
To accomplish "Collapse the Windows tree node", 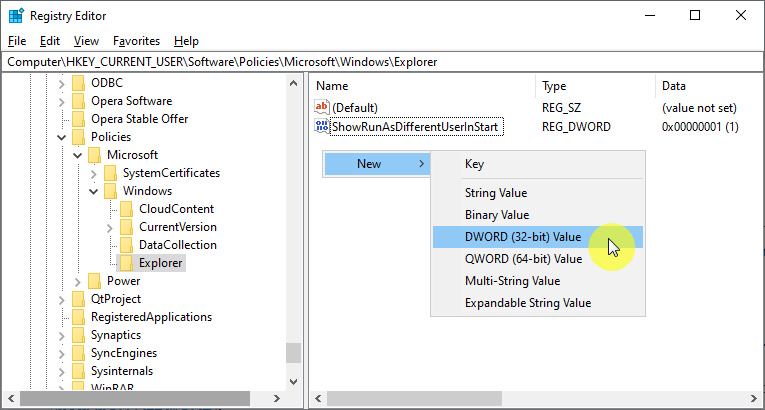I will click(x=94, y=191).
